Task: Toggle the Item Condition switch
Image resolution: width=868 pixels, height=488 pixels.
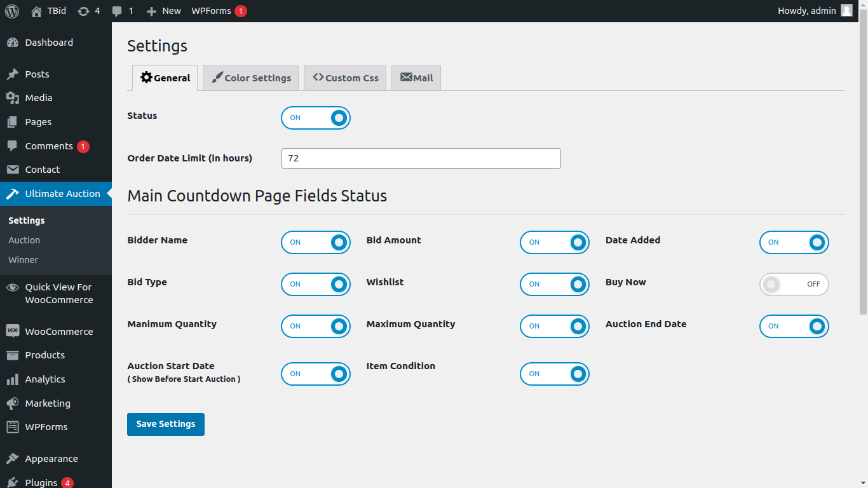Action: coord(554,374)
